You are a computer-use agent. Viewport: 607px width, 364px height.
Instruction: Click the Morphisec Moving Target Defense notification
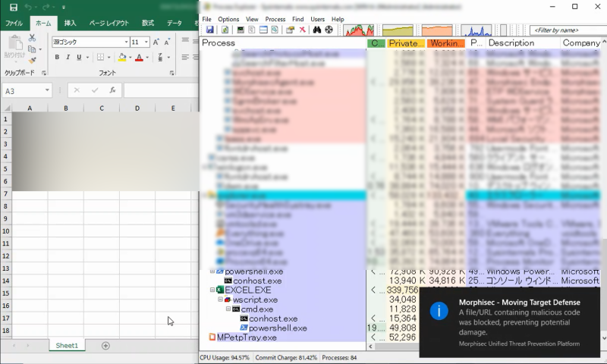click(x=510, y=322)
